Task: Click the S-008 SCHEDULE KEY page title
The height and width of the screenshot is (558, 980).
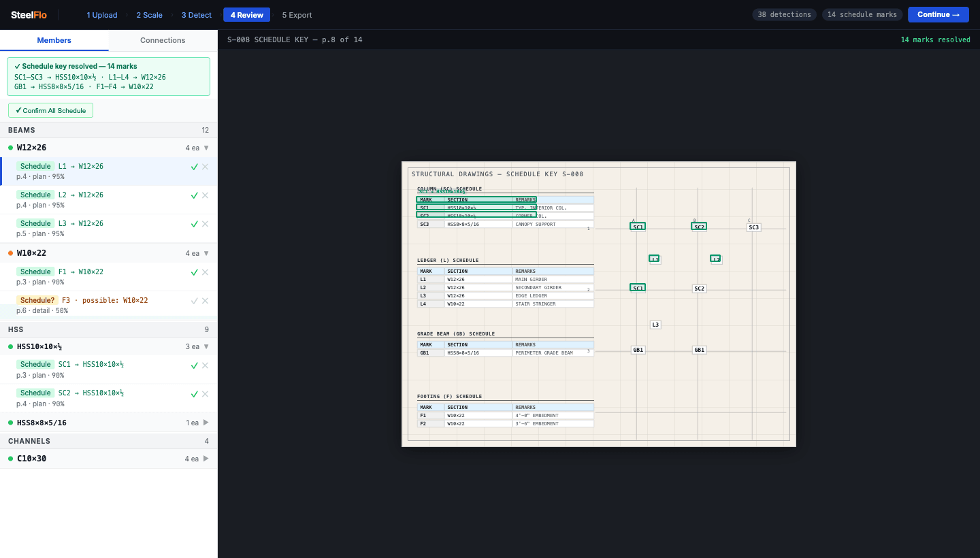Action: [x=295, y=39]
